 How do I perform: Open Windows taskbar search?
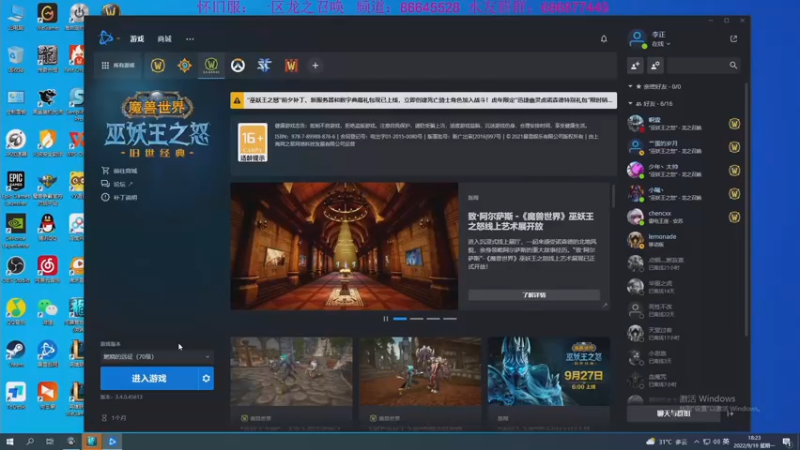pyautogui.click(x=30, y=441)
